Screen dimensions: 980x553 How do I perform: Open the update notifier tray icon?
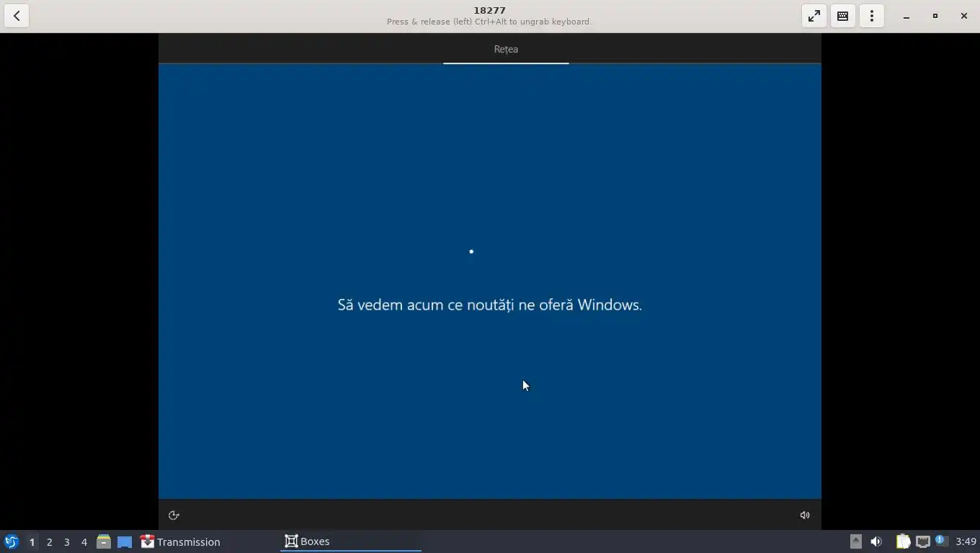click(941, 541)
